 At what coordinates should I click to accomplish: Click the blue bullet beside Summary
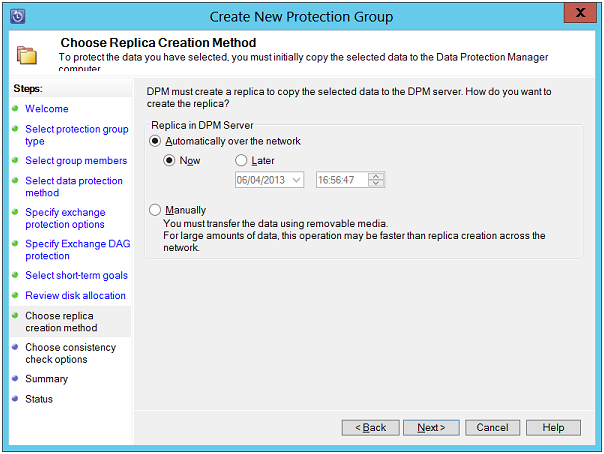[15, 378]
